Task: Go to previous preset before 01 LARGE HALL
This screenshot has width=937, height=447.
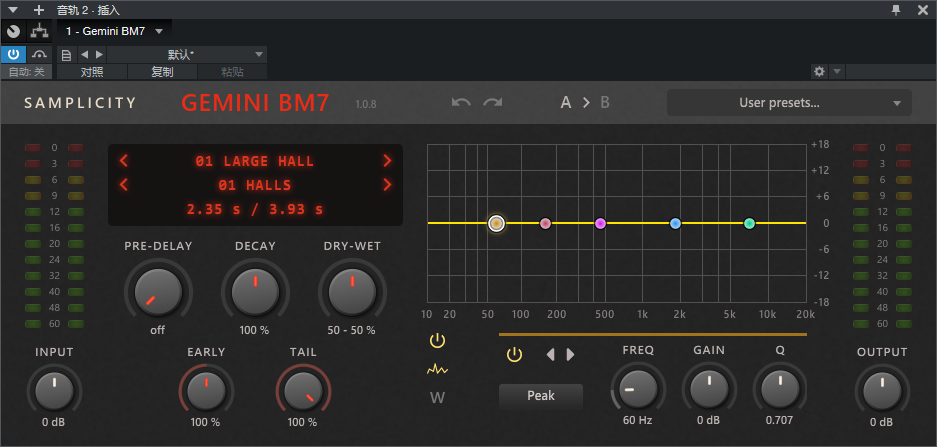Action: click(124, 160)
